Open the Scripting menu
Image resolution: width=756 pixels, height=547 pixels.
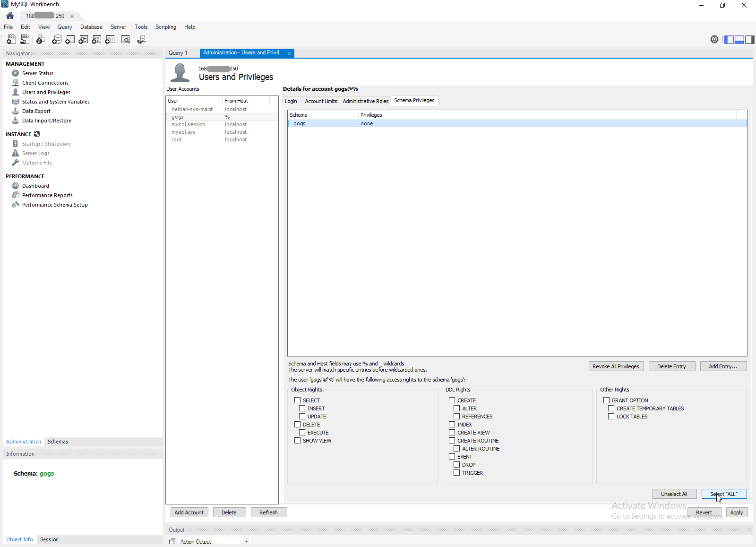click(x=166, y=27)
